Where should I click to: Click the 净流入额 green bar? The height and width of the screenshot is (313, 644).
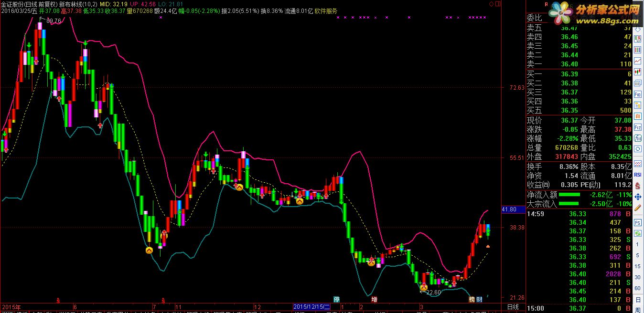click(x=569, y=195)
